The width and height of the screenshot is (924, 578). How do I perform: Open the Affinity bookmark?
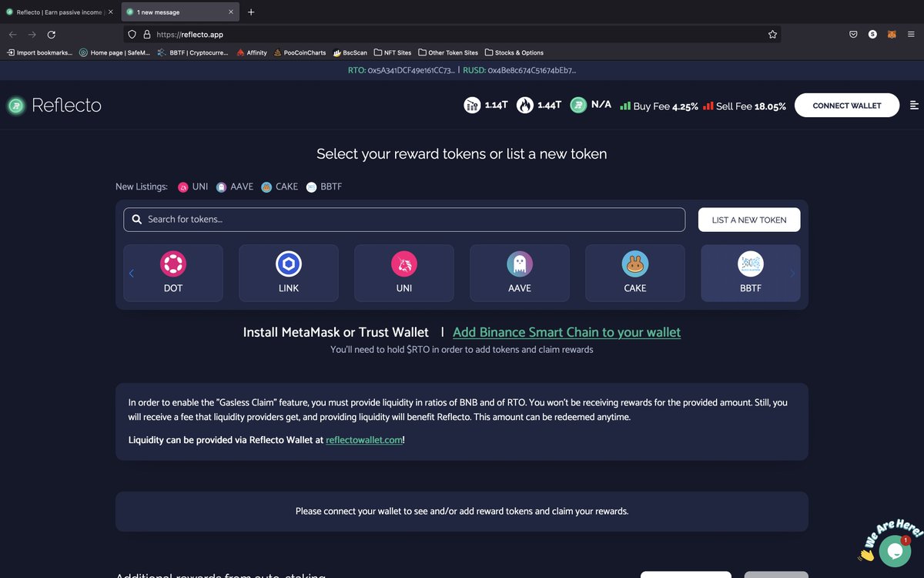(252, 52)
